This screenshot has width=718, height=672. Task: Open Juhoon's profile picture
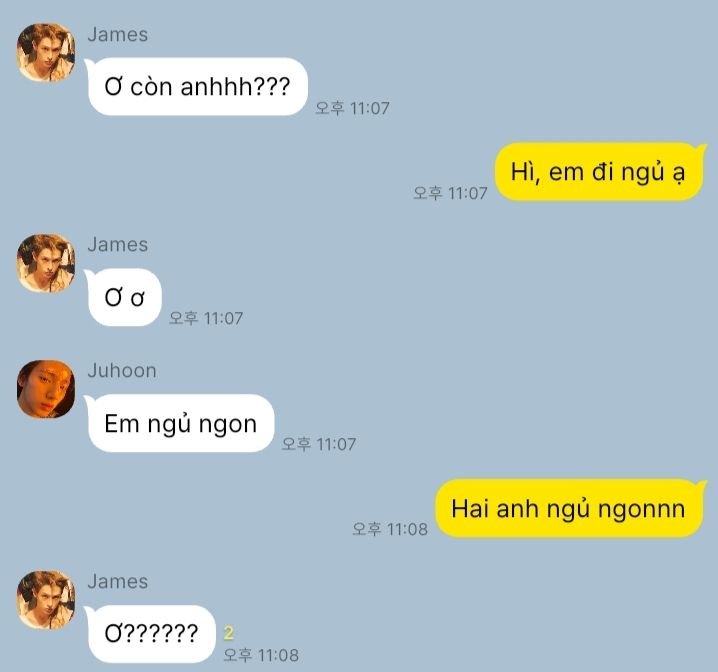tap(46, 389)
